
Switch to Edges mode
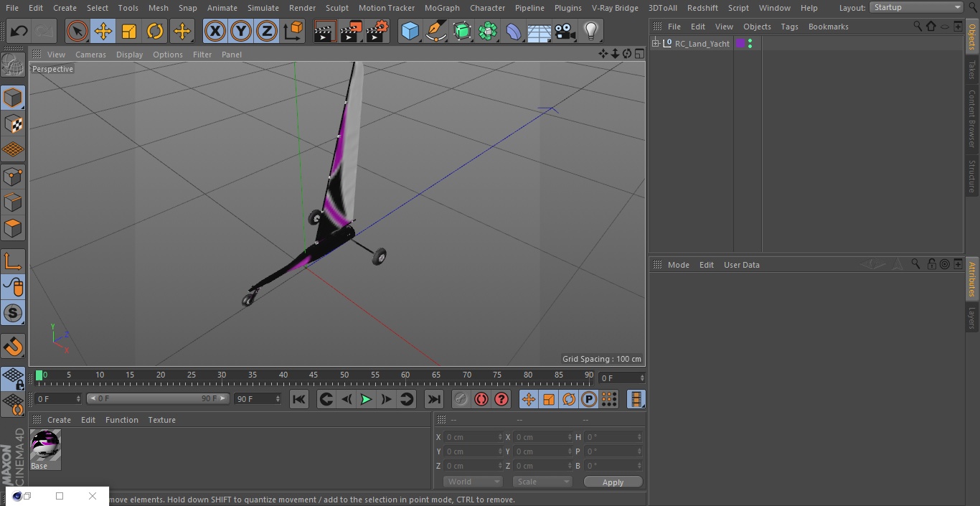click(13, 202)
